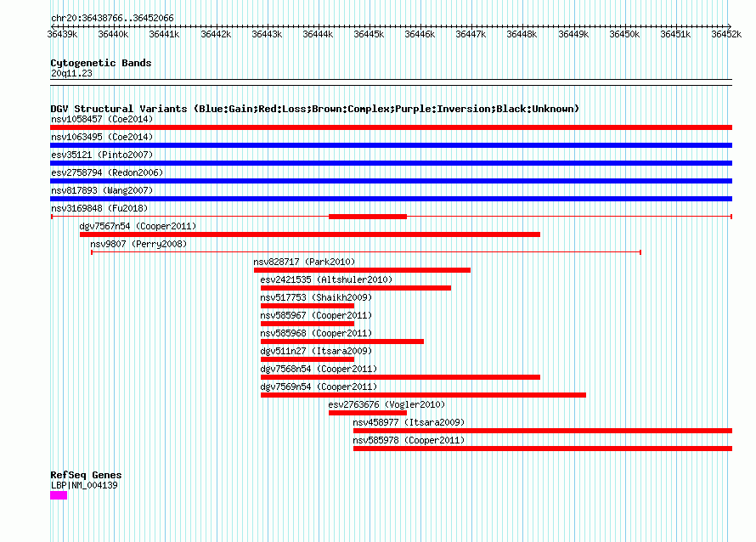Click the dgv7567n54 (Cooper2011) label

138,226
